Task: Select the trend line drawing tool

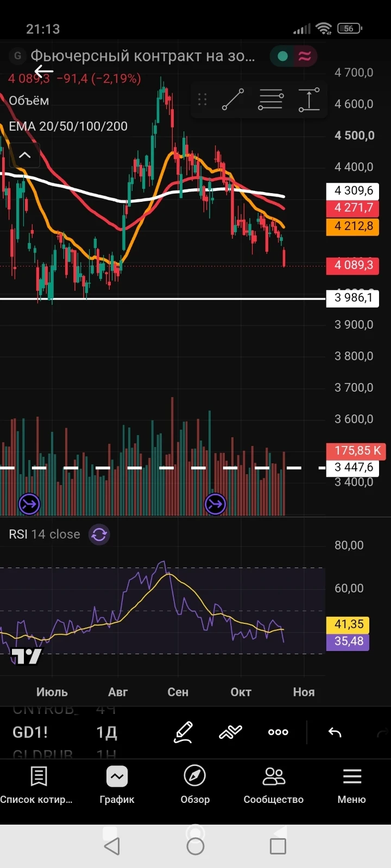Action: pyautogui.click(x=233, y=100)
